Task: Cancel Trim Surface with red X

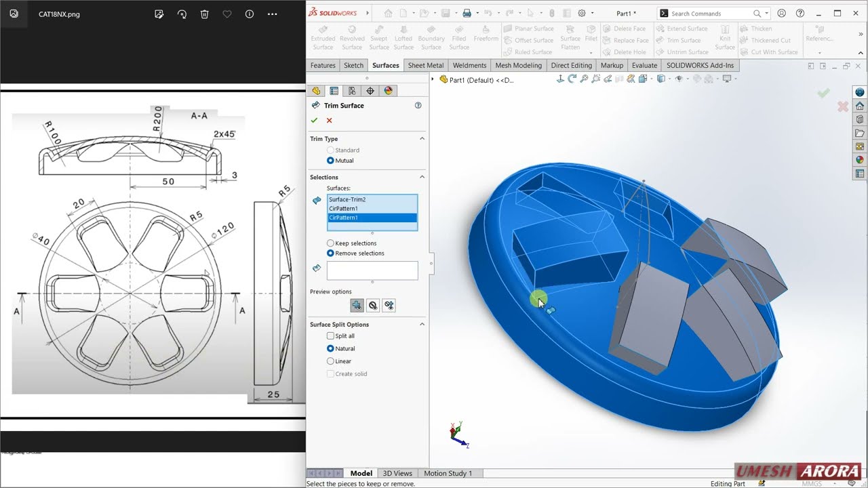Action: tap(330, 120)
